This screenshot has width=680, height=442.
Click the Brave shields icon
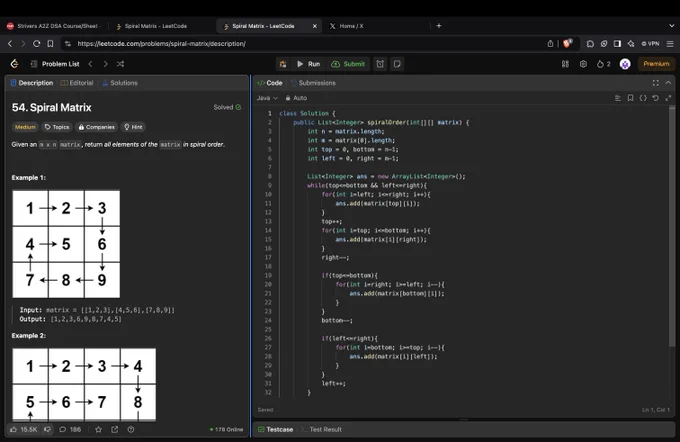pyautogui.click(x=567, y=43)
